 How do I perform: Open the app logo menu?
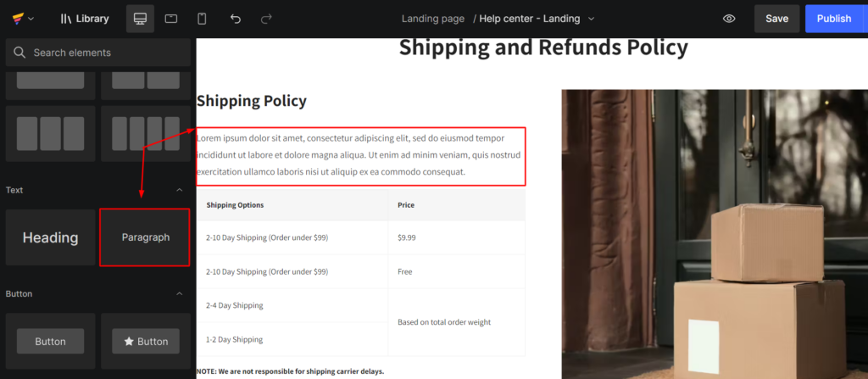[x=23, y=19]
